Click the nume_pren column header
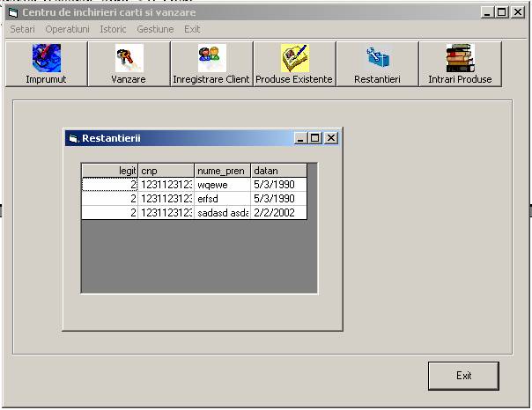 [222, 171]
